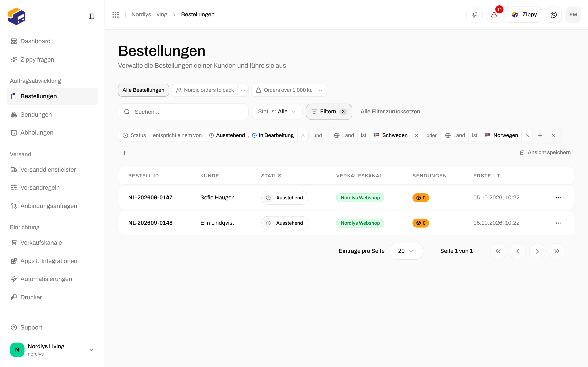Open options for Nordic orders to pack view
The image size is (588, 367).
[243, 90]
